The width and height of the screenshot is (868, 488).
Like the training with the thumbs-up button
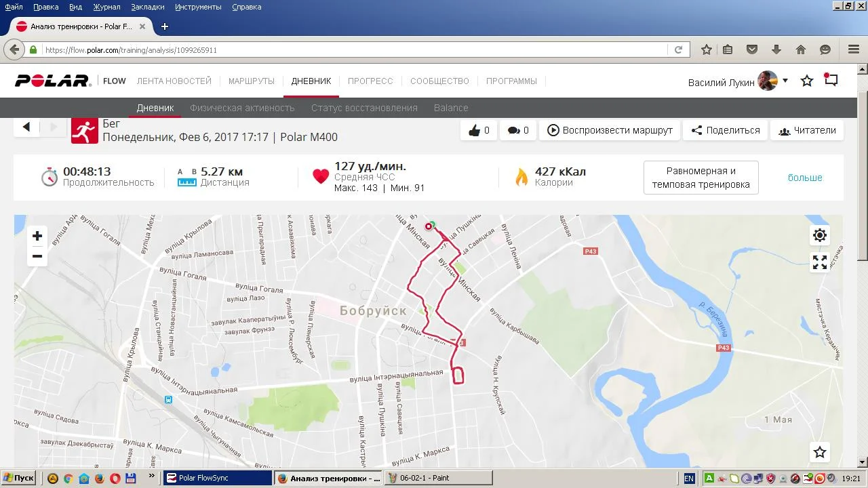click(x=479, y=130)
